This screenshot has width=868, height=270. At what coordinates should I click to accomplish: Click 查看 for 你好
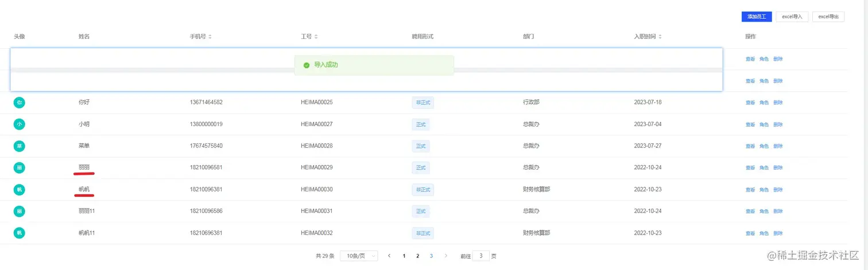750,103
